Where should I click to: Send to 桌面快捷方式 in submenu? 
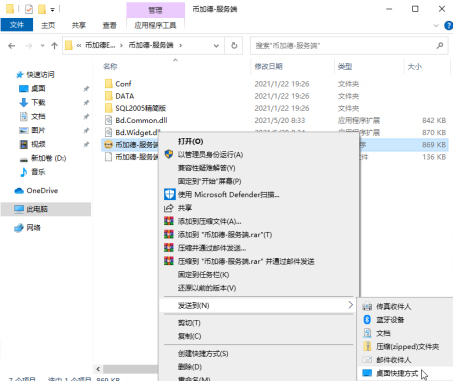(x=397, y=373)
